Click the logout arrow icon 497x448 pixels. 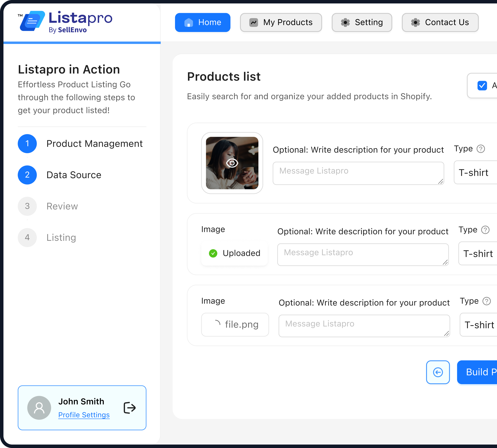130,408
